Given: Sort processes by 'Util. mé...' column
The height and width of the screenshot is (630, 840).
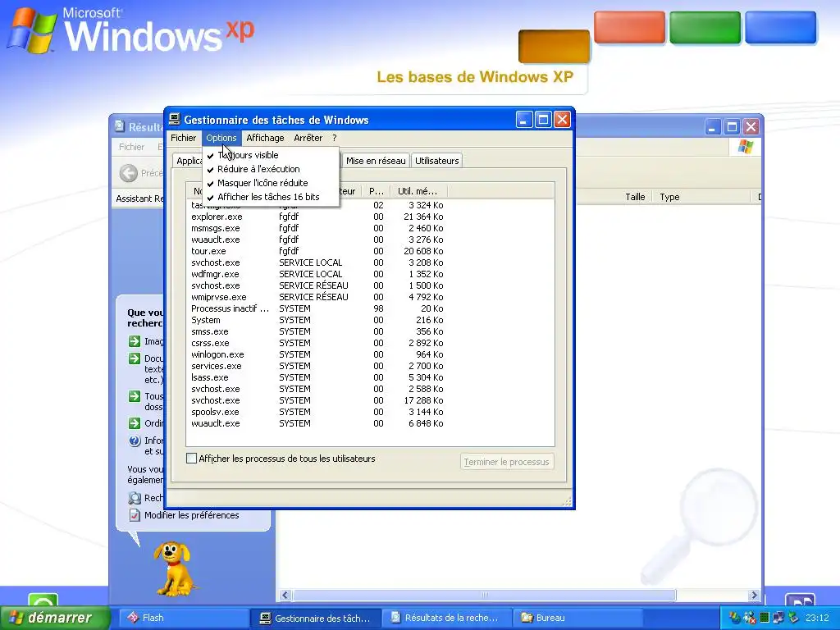Looking at the screenshot, I should click(x=418, y=191).
